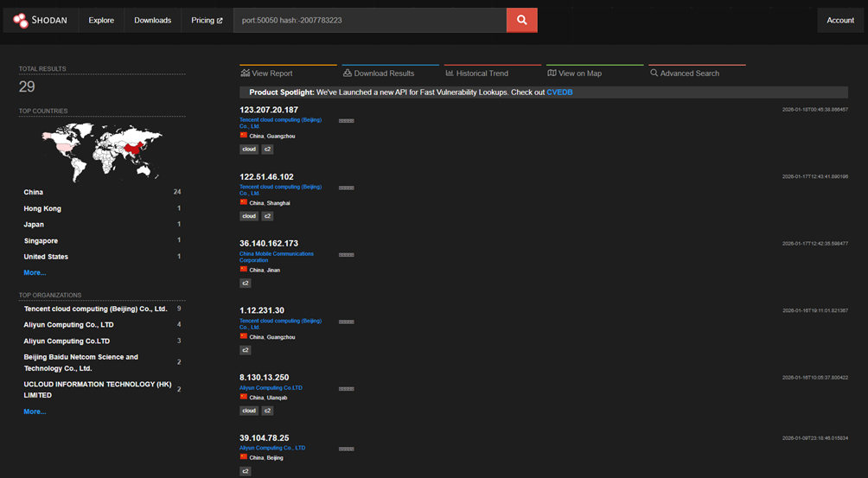Expand More under Top Countries
Image resolution: width=868 pixels, height=478 pixels.
click(35, 272)
